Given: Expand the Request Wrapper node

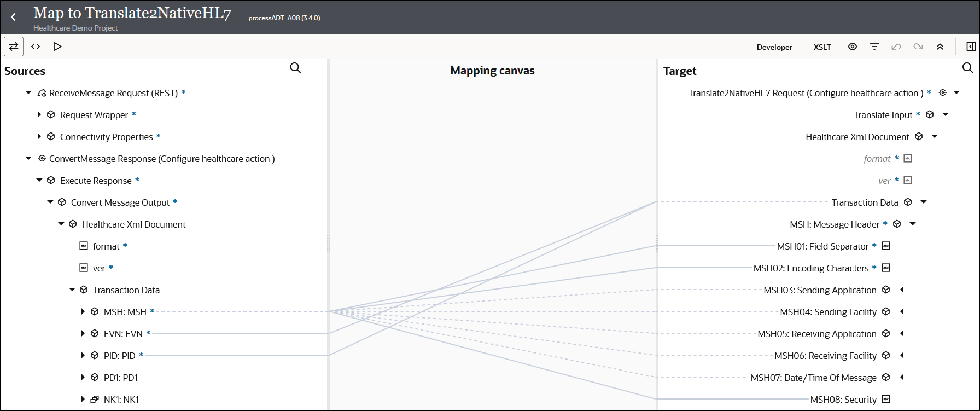Looking at the screenshot, I should pos(39,114).
